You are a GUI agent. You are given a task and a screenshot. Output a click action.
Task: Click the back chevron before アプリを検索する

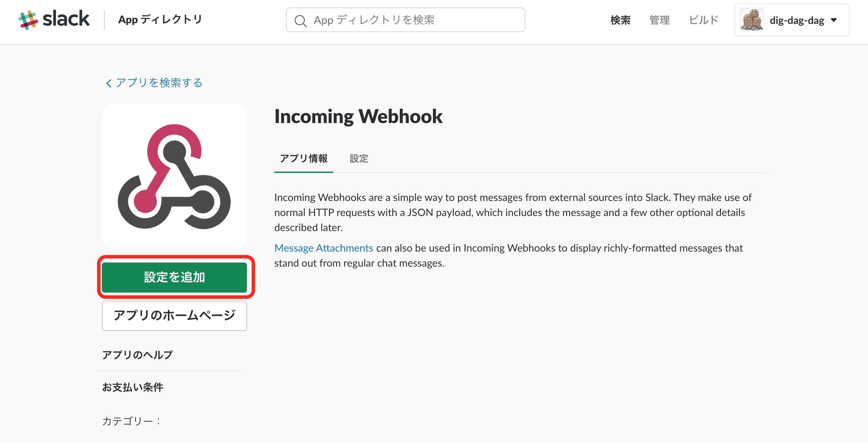pyautogui.click(x=109, y=83)
